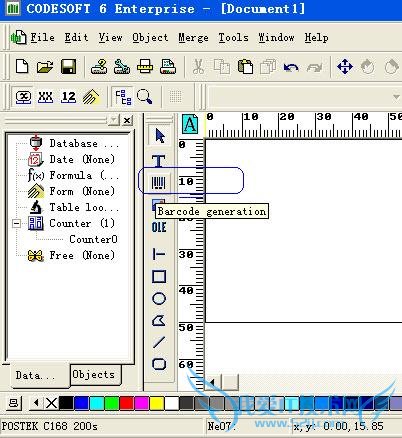
Task: Select the polygon drawing tool
Action: click(159, 321)
